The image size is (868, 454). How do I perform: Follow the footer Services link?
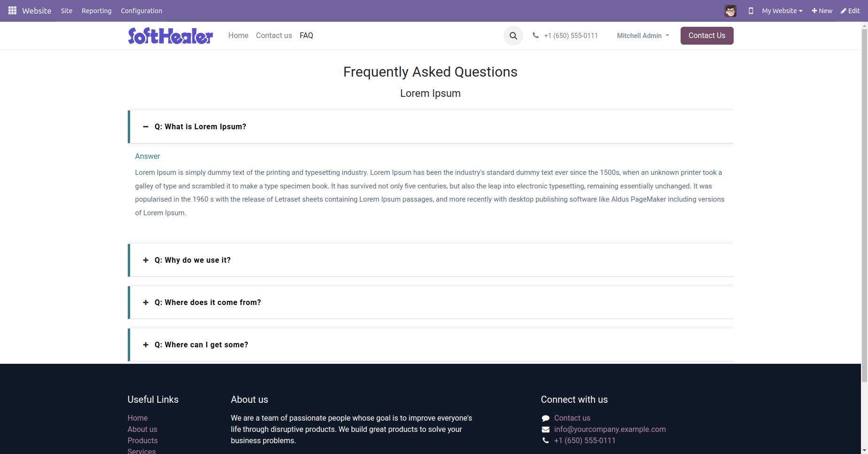click(x=141, y=451)
